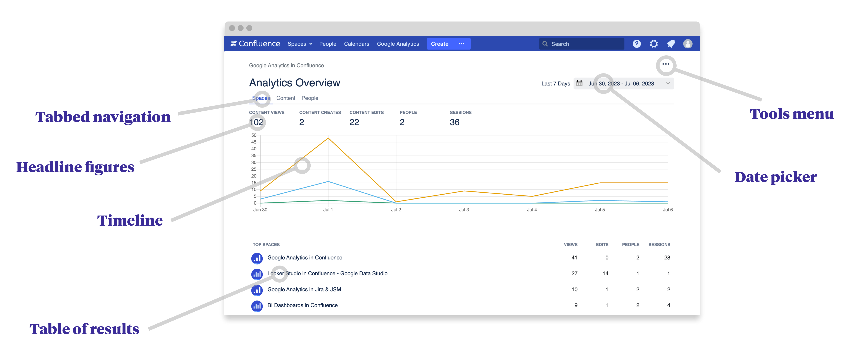
Task: Click the Google Analytics in Jira space icon
Action: coord(257,290)
